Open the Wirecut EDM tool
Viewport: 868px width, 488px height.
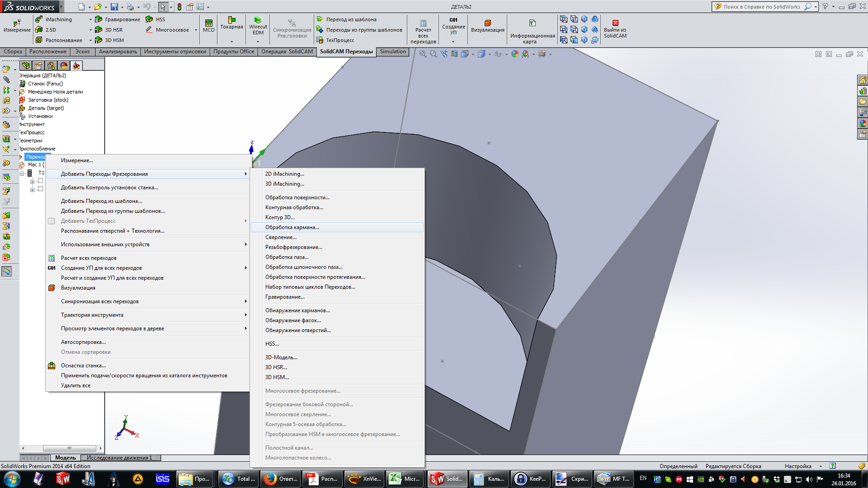tap(258, 21)
